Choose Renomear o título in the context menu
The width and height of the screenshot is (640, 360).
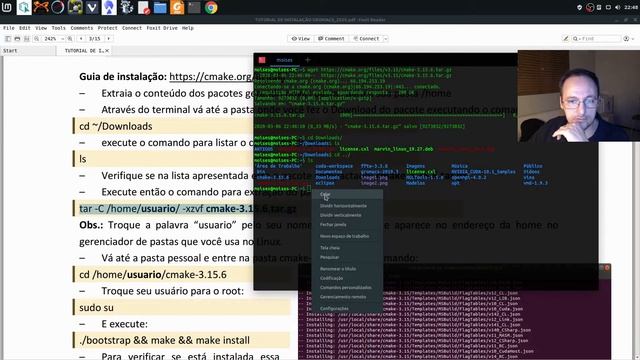[347, 269]
